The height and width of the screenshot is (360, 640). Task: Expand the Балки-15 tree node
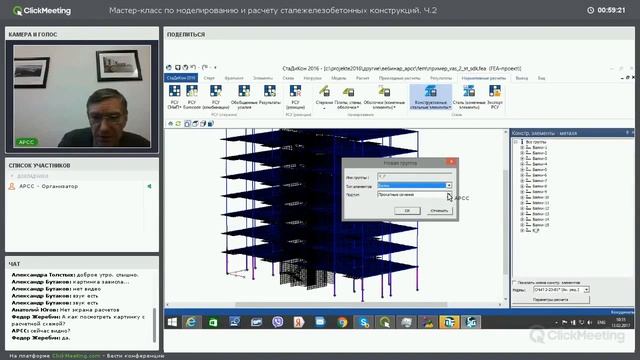522,225
